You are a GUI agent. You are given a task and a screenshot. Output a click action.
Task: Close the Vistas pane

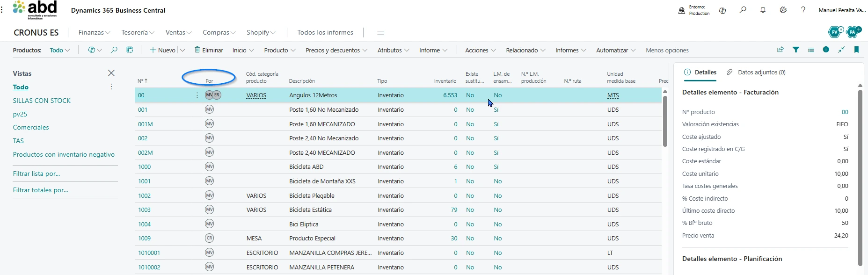(x=111, y=73)
